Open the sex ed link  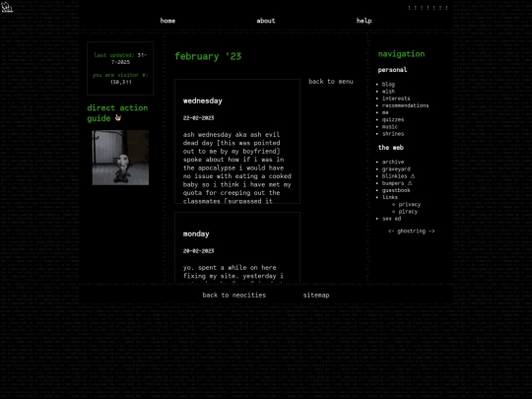(x=391, y=219)
